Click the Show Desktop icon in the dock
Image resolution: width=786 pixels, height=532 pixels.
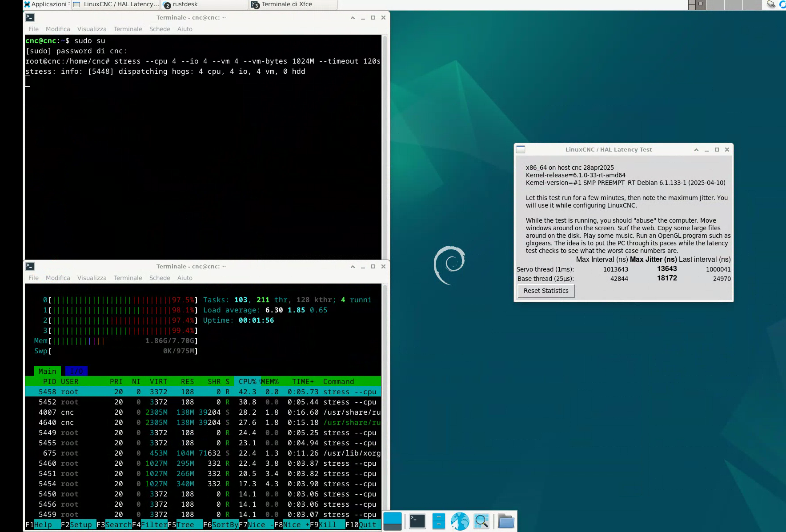click(x=393, y=521)
